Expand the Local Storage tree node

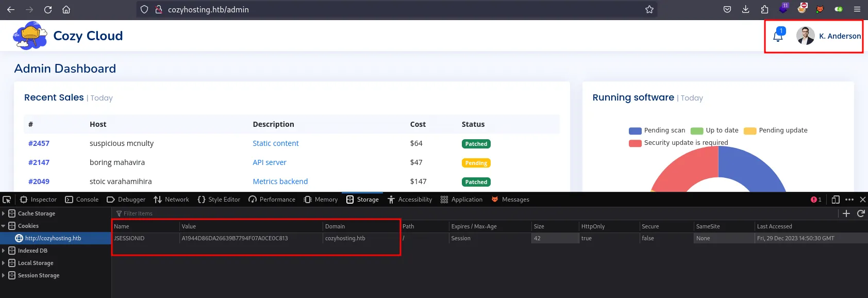4,263
